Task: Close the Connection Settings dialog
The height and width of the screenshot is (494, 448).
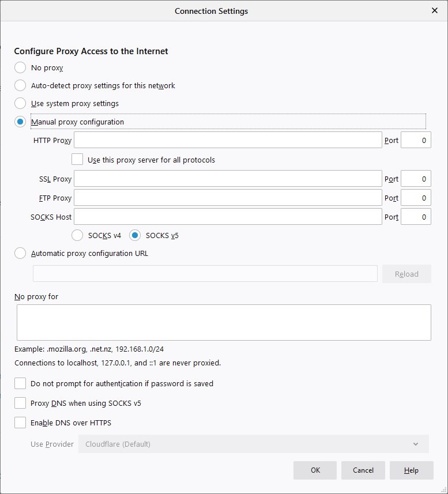Action: tap(435, 11)
